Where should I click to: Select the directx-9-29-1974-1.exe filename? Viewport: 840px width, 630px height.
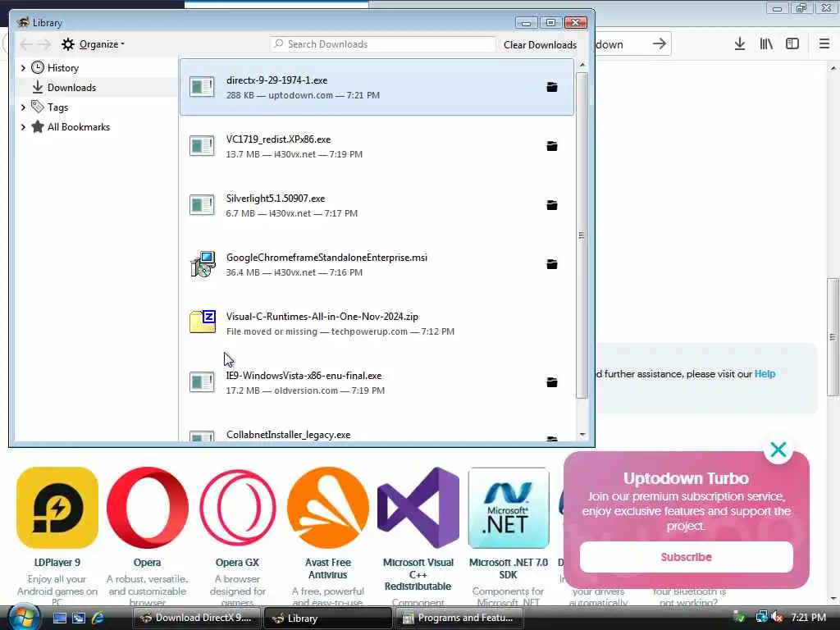coord(276,80)
